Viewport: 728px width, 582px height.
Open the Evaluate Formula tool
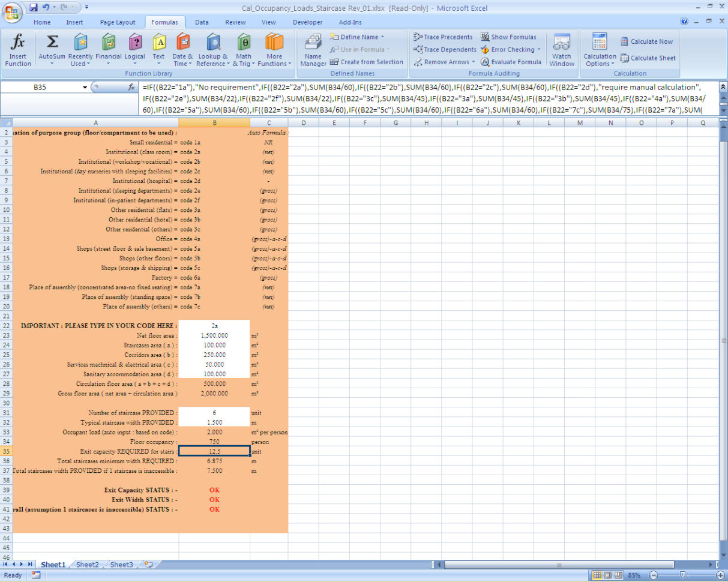(511, 62)
